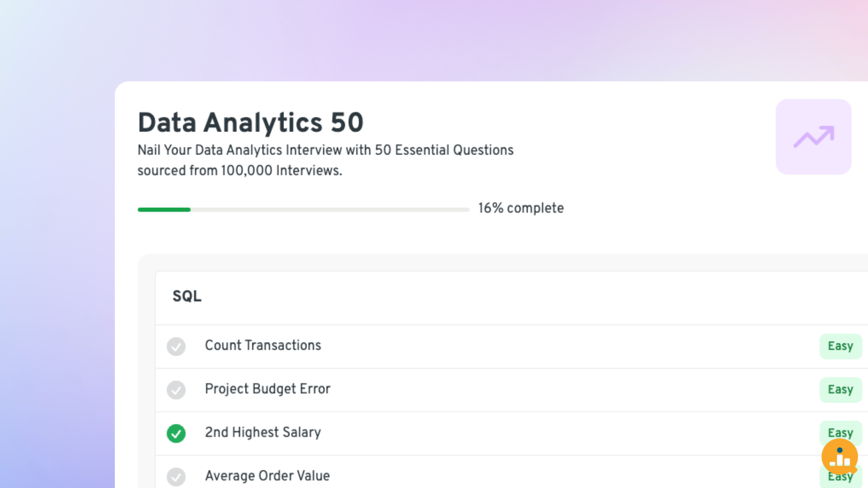The image size is (868, 488).
Task: Uncheck the green 2nd Highest Salary checkmark
Action: [x=176, y=433]
